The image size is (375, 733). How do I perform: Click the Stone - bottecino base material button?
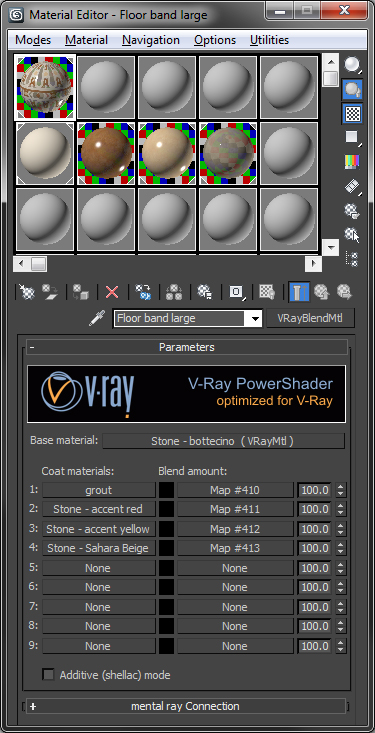point(224,441)
